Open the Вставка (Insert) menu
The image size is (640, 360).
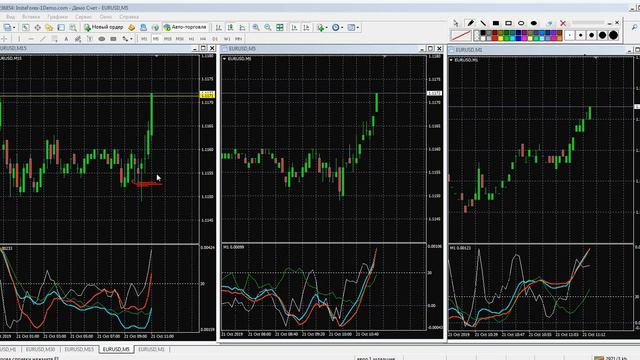[31, 17]
